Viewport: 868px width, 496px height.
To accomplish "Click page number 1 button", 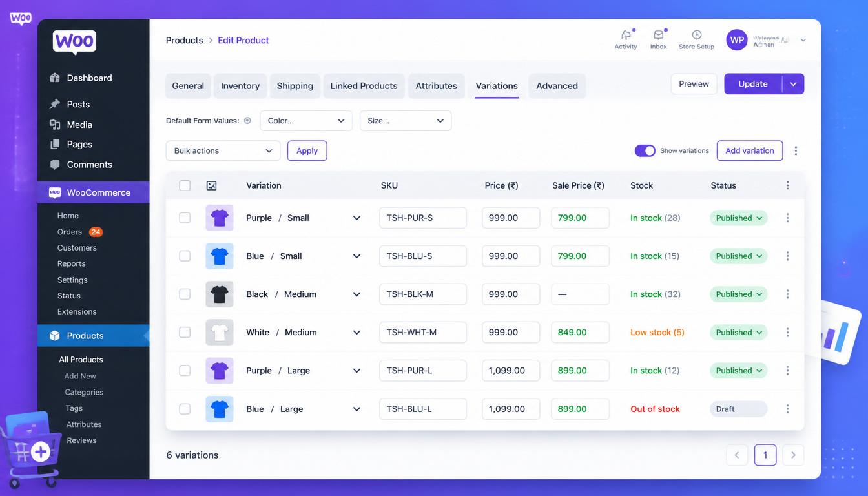I will point(765,455).
